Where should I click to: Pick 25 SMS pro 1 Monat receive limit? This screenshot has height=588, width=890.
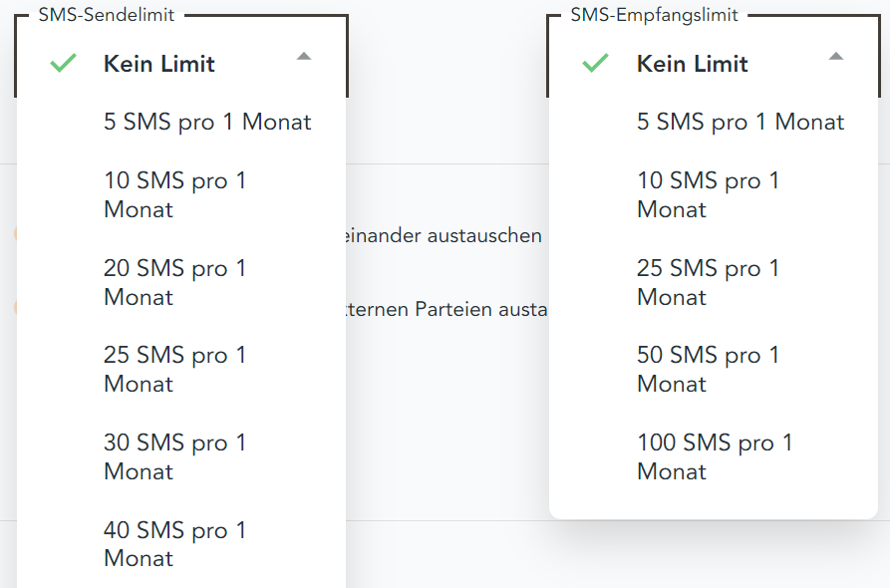(x=714, y=282)
